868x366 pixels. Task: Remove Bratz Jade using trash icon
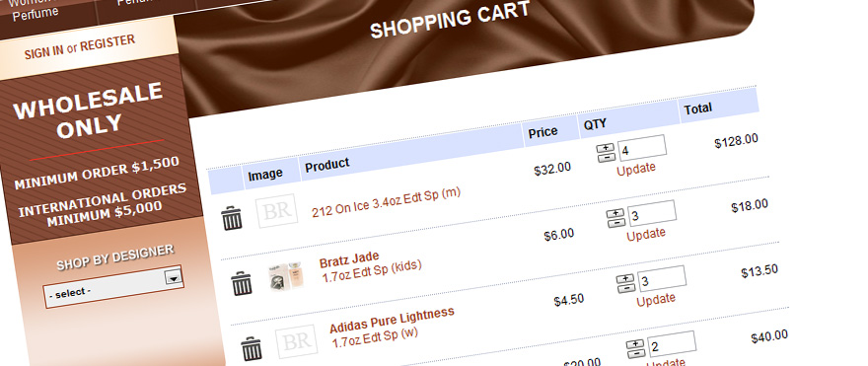coord(242,283)
